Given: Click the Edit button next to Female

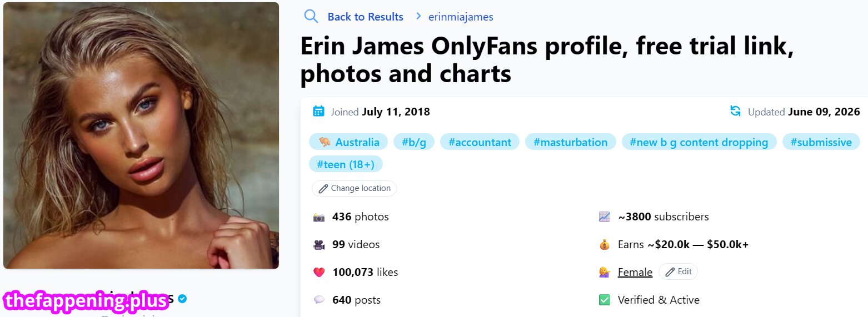Looking at the screenshot, I should pos(678,271).
